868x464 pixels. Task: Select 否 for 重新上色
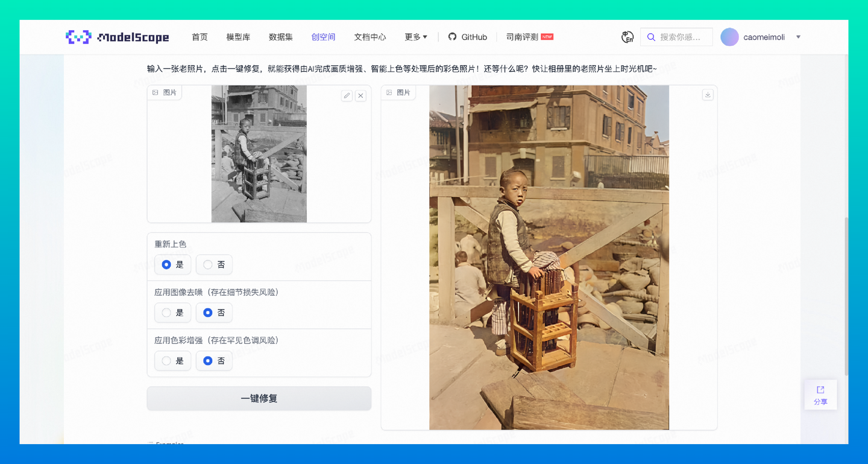click(x=214, y=264)
